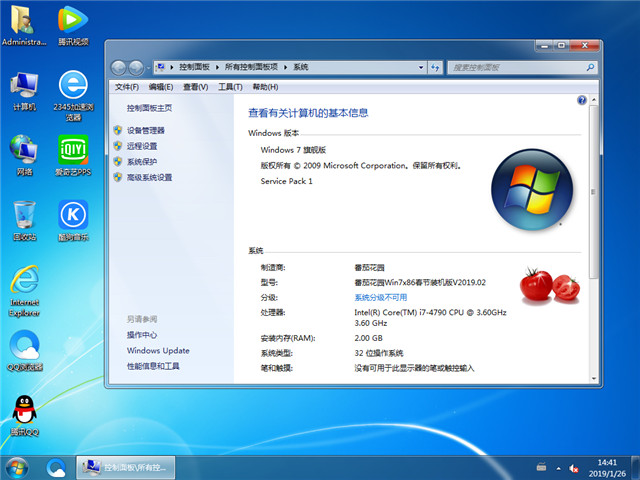This screenshot has width=640, height=480.
Task: Launch the 2345 accelerated browser icon
Action: (73, 96)
